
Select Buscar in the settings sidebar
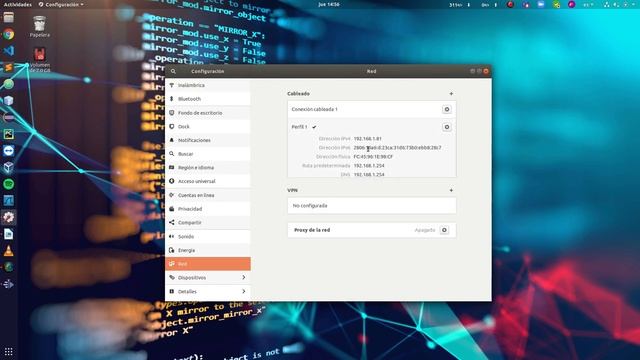pyautogui.click(x=208, y=154)
